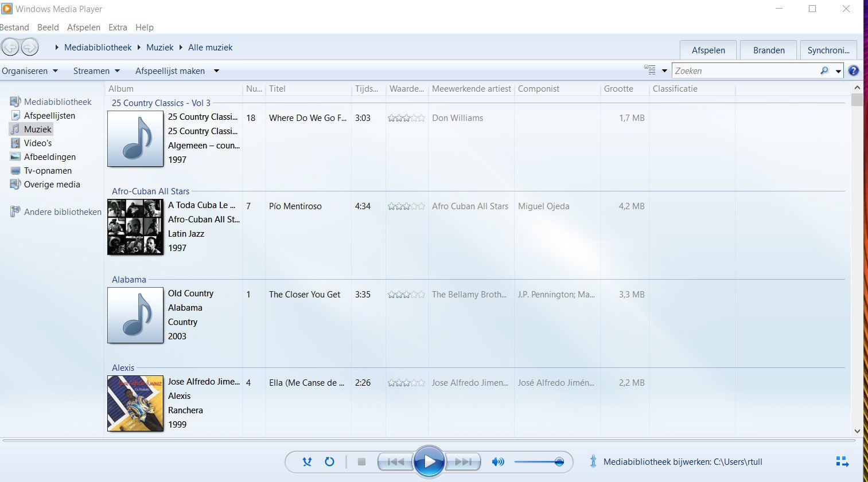
Task: Rate Where Do We Go track stars
Action: pyautogui.click(x=406, y=118)
